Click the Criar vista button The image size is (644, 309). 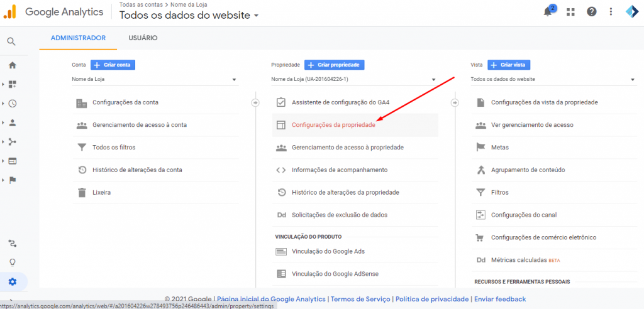[x=509, y=65]
